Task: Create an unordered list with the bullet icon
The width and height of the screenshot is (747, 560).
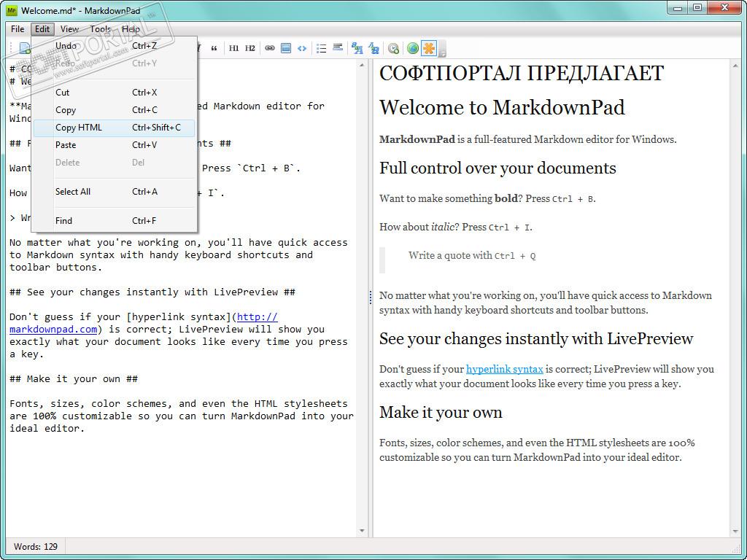Action: tap(322, 48)
